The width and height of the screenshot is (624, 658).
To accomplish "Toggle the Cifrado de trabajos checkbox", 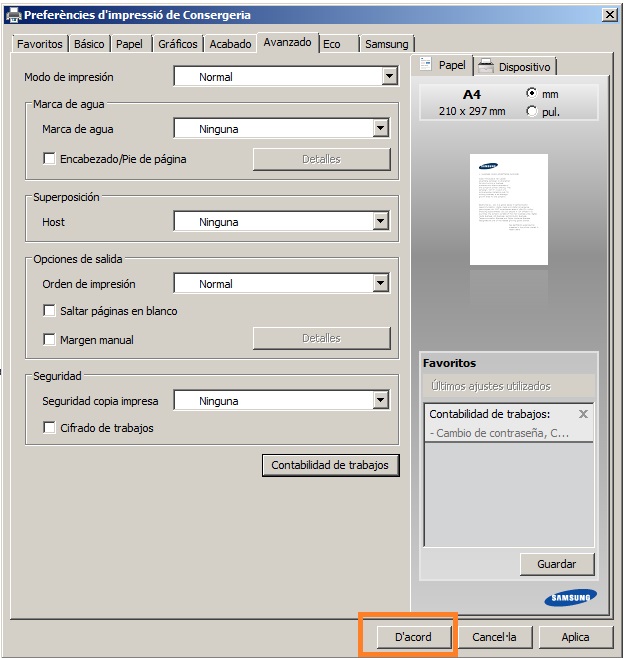I will [49, 428].
